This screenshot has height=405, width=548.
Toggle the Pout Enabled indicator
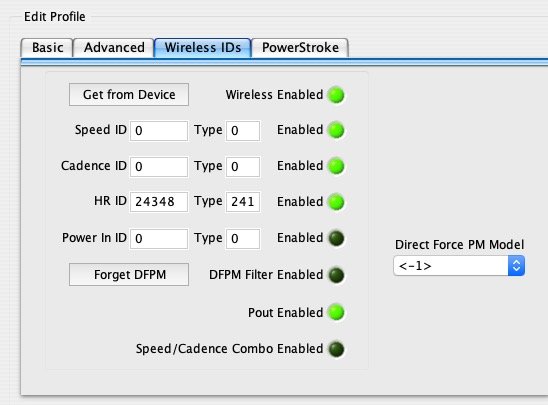[x=336, y=312]
